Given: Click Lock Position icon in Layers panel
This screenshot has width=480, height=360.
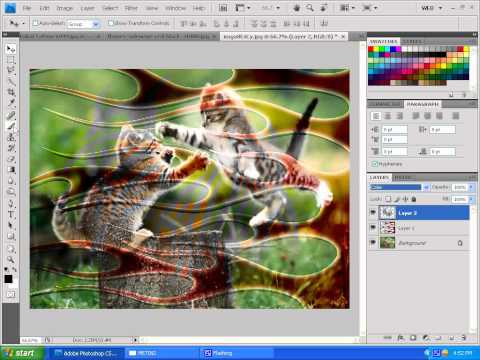Looking at the screenshot, I should 405,199.
